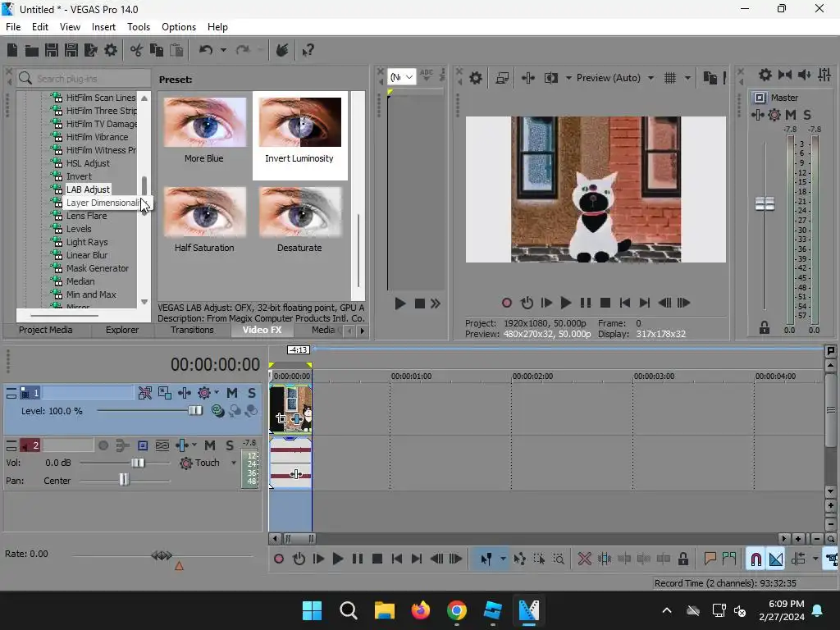Expand Normal Edit Tool dropdown arrow
840x630 pixels.
point(503,559)
